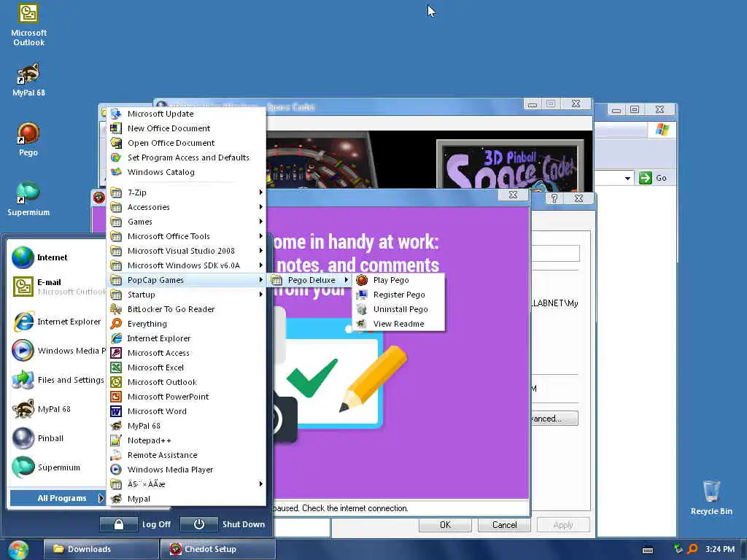The width and height of the screenshot is (747, 560).
Task: Click the Log Off button
Action: (136, 524)
